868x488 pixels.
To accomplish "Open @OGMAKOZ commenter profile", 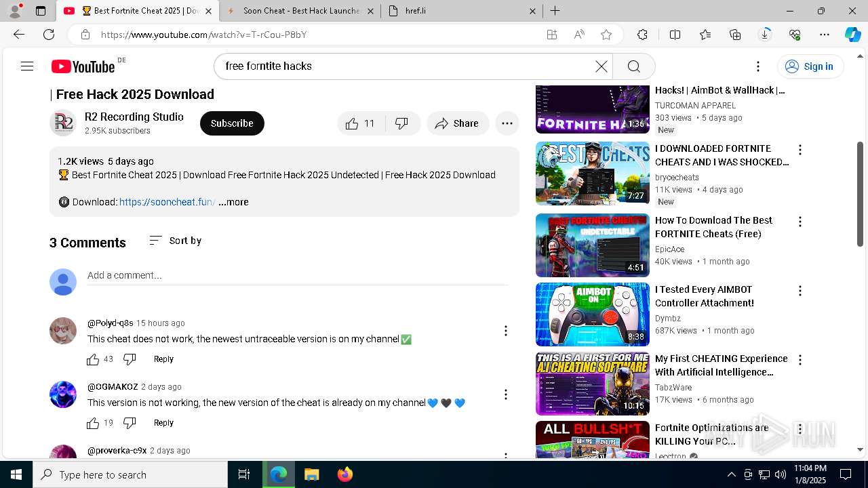I will [x=113, y=387].
